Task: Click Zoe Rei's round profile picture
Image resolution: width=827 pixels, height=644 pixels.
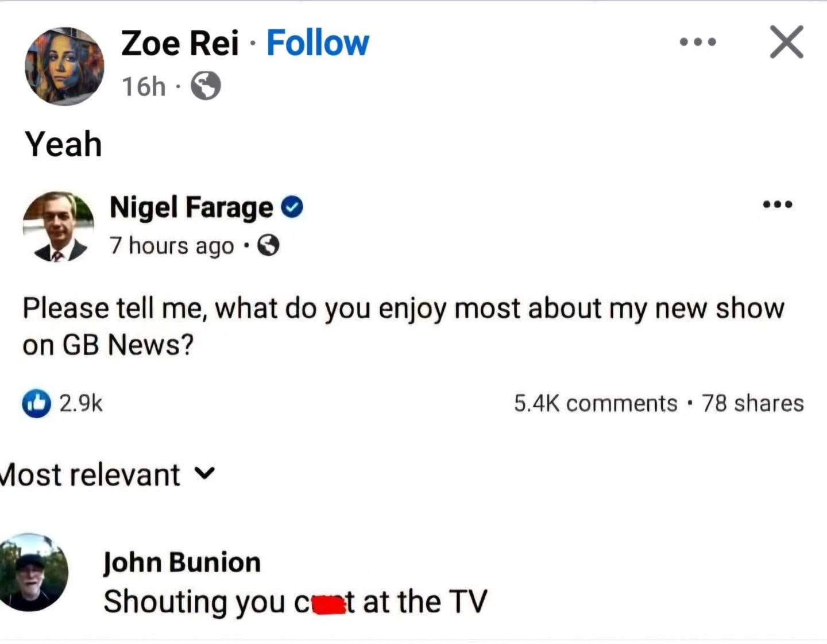Action: (64, 66)
